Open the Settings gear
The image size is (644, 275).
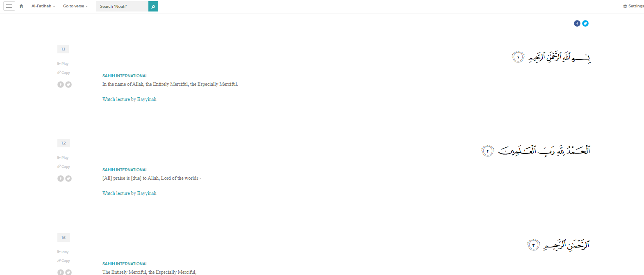click(x=633, y=6)
